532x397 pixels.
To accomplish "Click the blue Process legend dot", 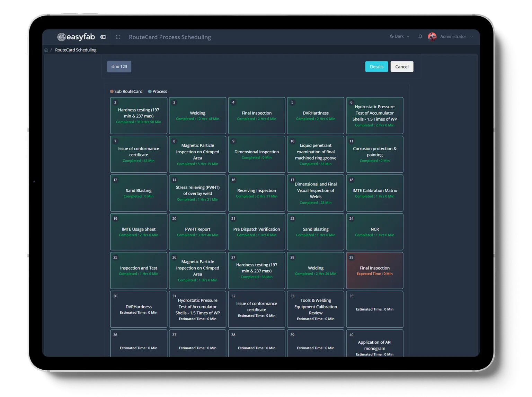I will tap(150, 91).
